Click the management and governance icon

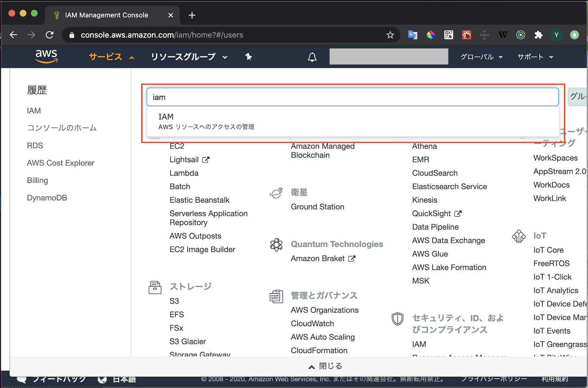[x=276, y=297]
